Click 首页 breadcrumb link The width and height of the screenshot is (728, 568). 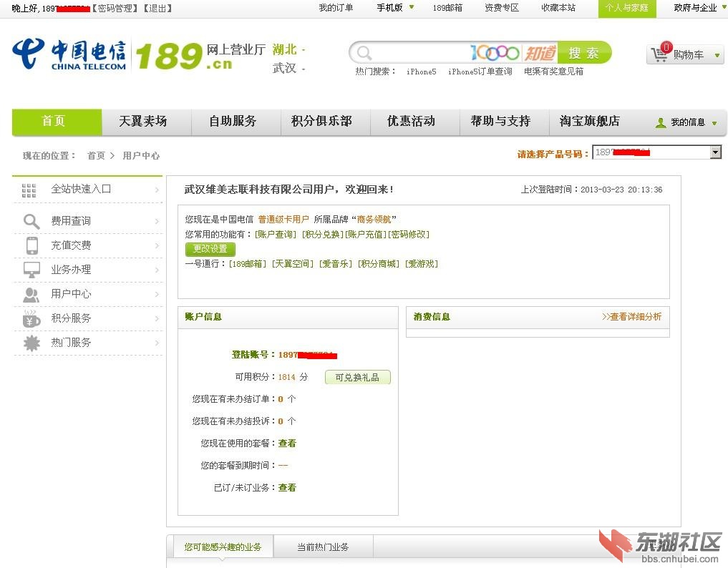tap(96, 155)
